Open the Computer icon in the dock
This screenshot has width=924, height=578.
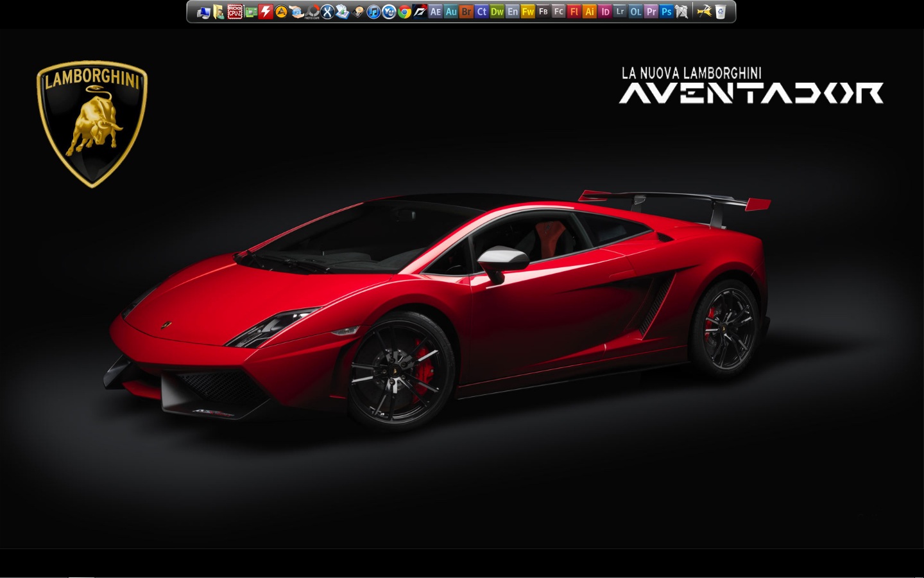tap(204, 12)
